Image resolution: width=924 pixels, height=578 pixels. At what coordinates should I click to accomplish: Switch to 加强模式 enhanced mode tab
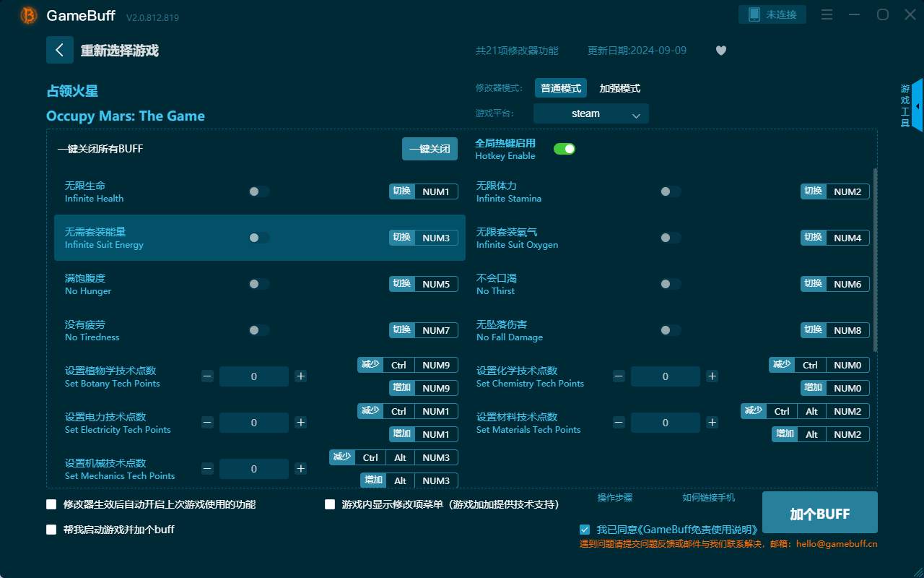pos(619,88)
